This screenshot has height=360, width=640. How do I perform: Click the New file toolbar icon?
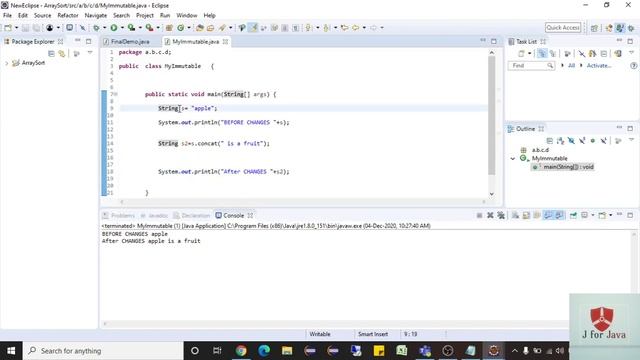click(8, 28)
